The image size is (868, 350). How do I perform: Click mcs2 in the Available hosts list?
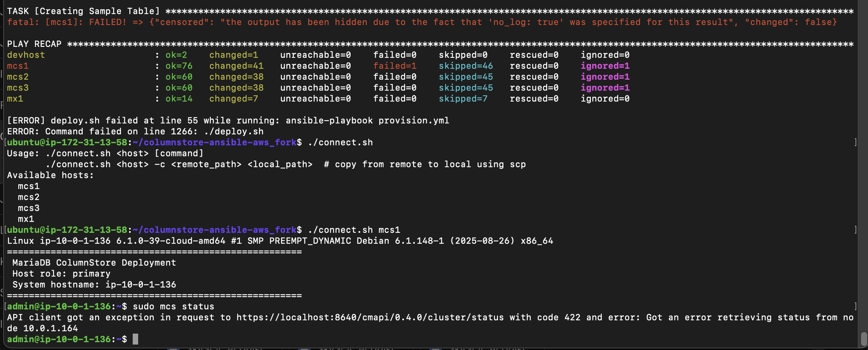tap(28, 197)
